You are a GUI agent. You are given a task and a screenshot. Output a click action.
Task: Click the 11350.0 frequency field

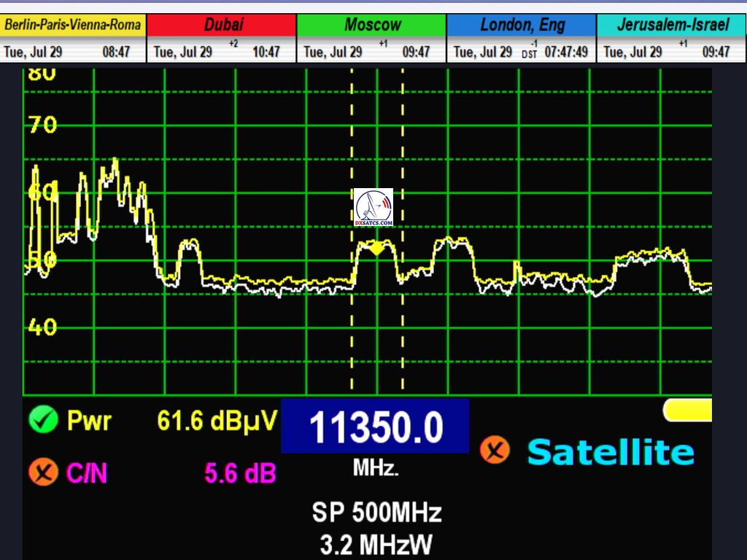(375, 427)
